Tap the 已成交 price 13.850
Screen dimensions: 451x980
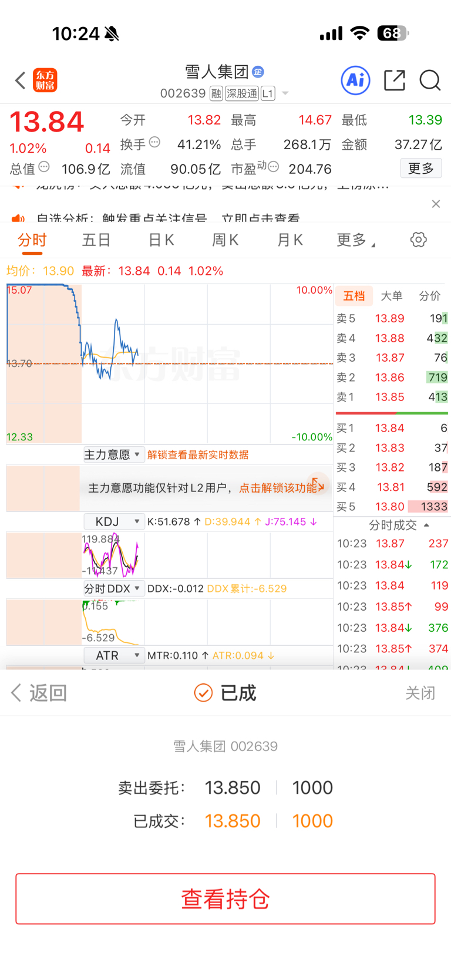[x=233, y=821]
